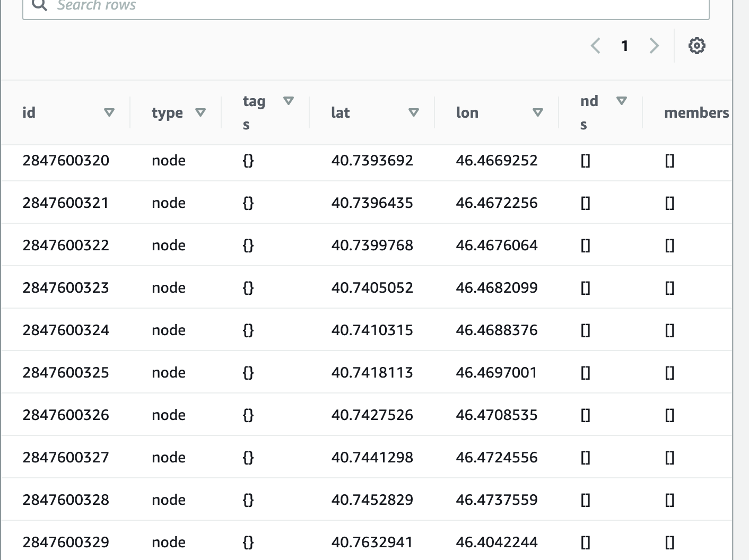Click lon value 46.4737559

(497, 500)
